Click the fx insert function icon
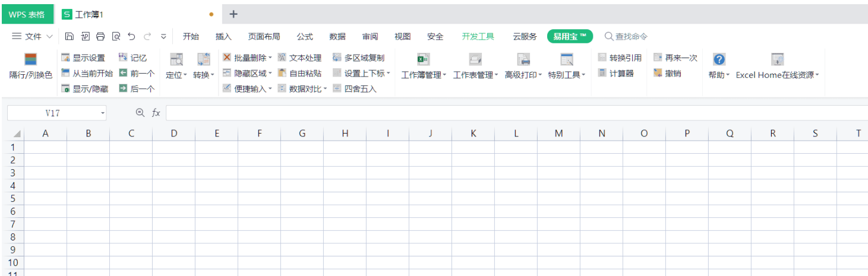The height and width of the screenshot is (276, 868). (x=156, y=113)
